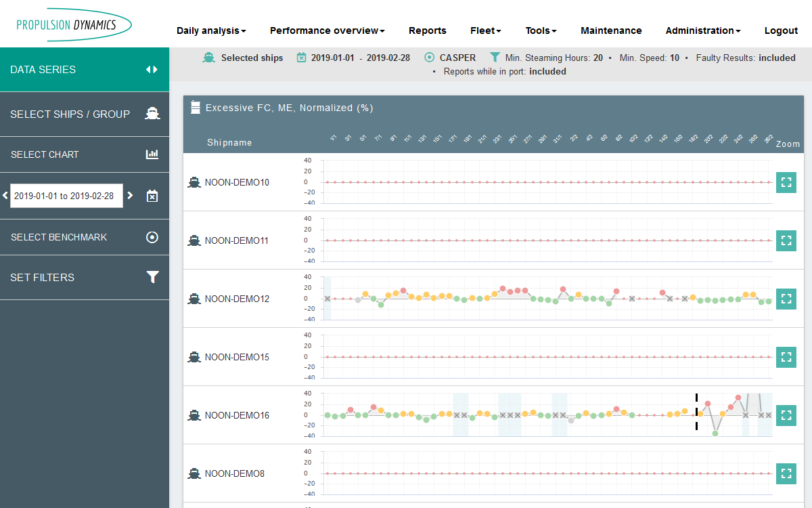Viewport: 812px width, 508px height.
Task: Go to the Reports menu item
Action: pos(427,30)
